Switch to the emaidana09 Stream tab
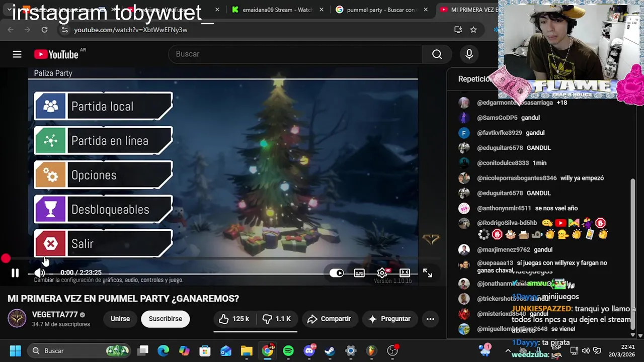The height and width of the screenshot is (362, 644). 277,10
